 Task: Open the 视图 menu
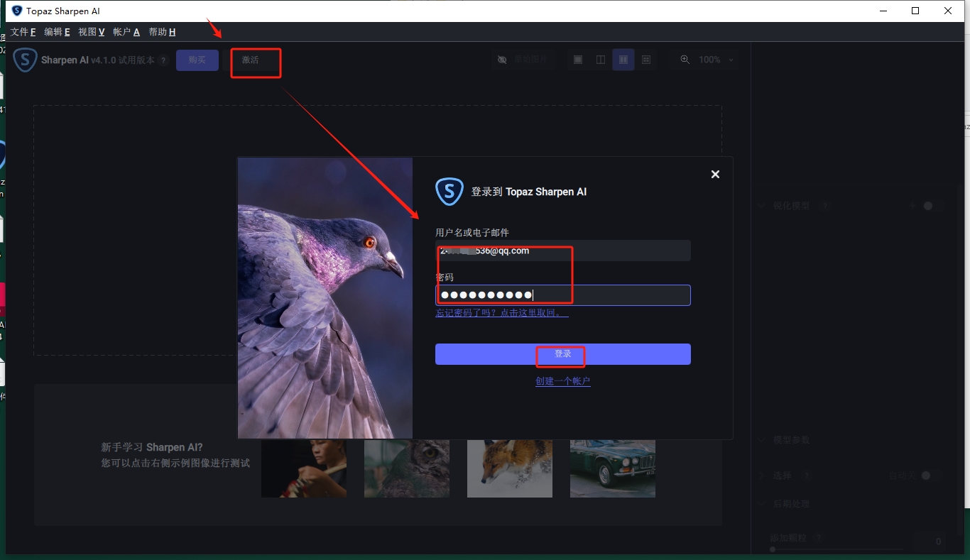tap(92, 32)
